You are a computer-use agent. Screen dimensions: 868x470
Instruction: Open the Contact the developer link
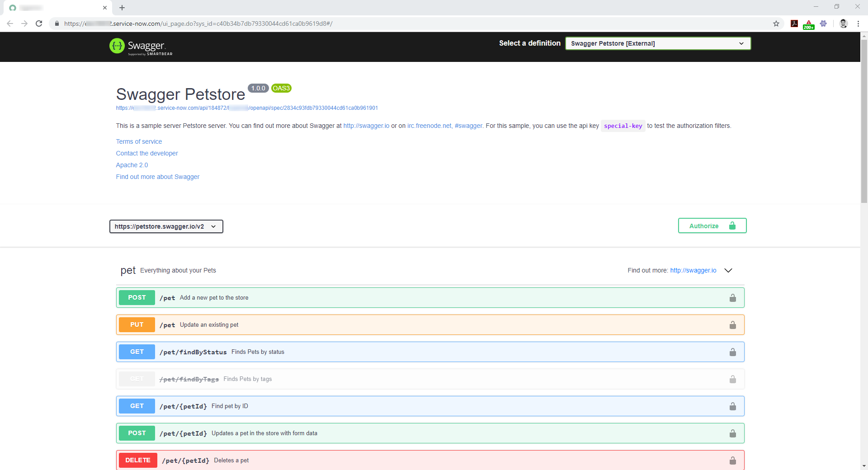147,153
